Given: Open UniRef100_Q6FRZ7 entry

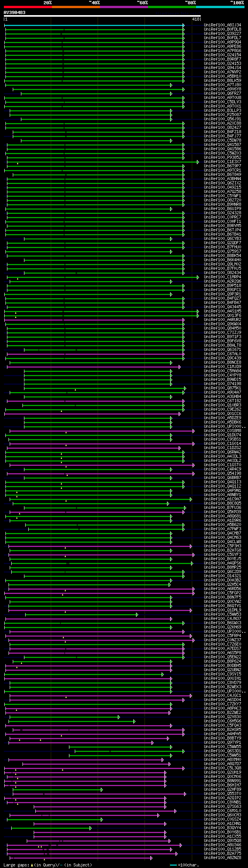Looking at the screenshot, I should 222,93.
